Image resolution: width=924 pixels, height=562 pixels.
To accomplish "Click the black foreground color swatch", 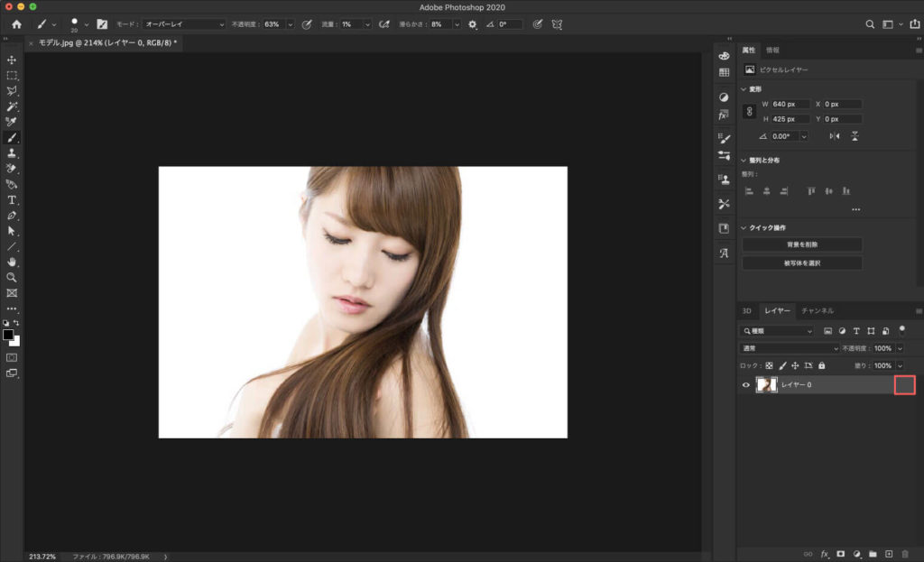I will 7,335.
